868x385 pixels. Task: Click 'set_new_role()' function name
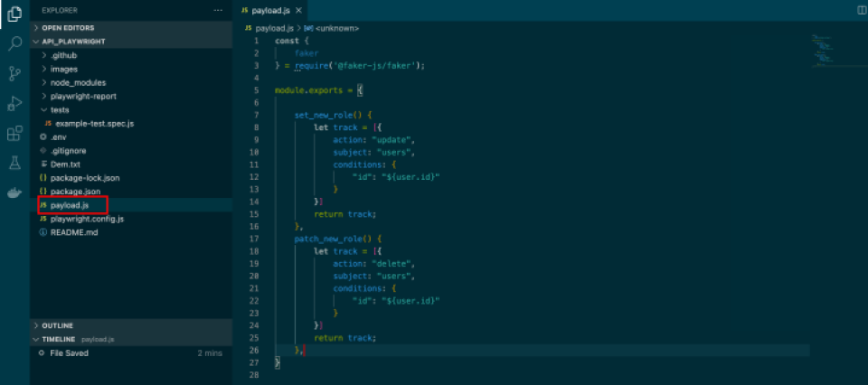[326, 115]
